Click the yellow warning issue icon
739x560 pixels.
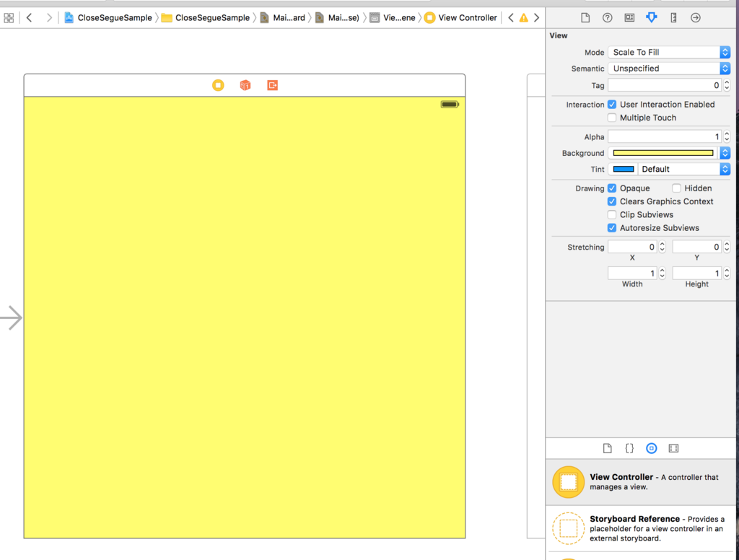point(524,18)
